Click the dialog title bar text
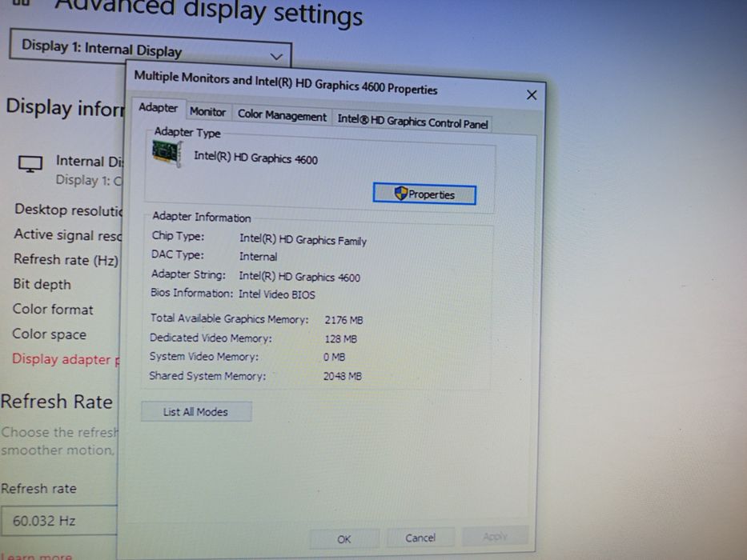Viewport: 747px width, 560px height. 285,83
